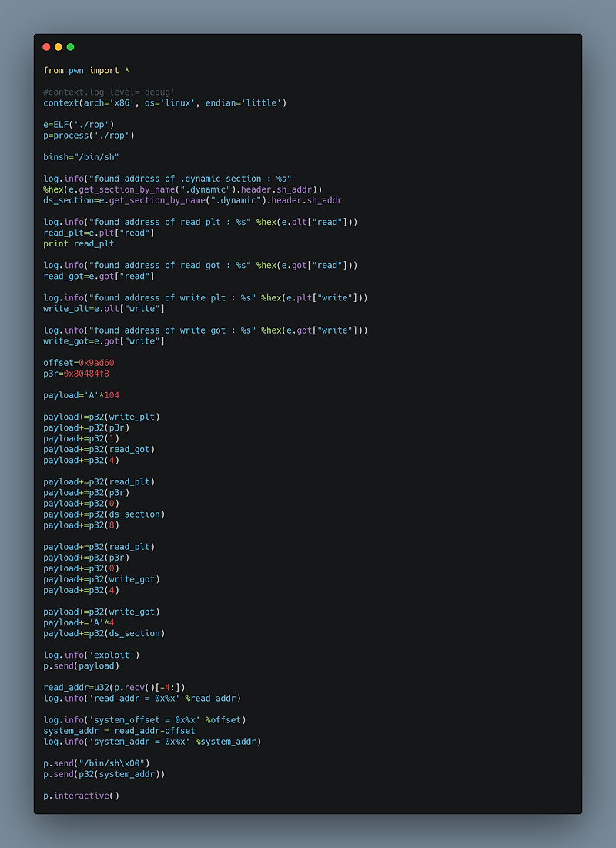Click the p.send(payload) line
This screenshot has width=616, height=848.
coord(81,665)
